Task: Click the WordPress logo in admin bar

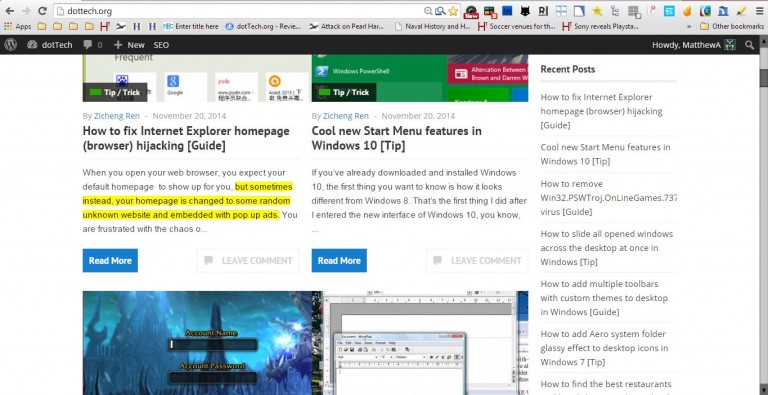Action: click(10, 45)
